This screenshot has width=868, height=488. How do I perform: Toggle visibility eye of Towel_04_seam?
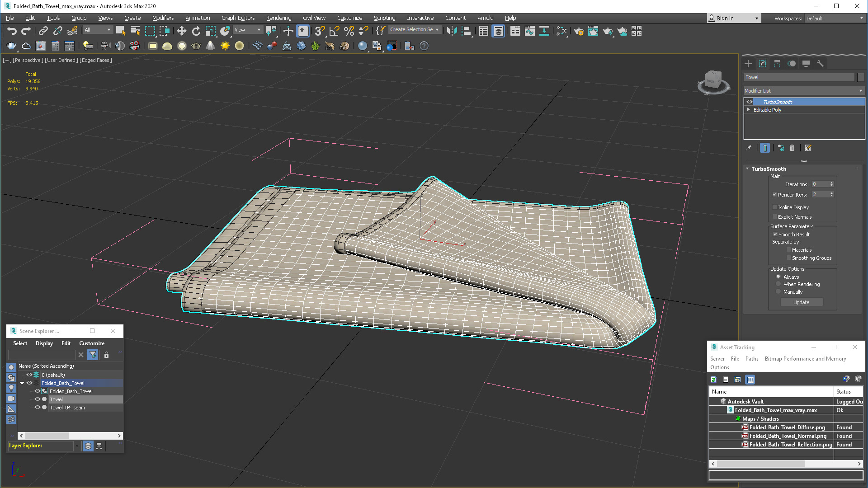coord(38,407)
